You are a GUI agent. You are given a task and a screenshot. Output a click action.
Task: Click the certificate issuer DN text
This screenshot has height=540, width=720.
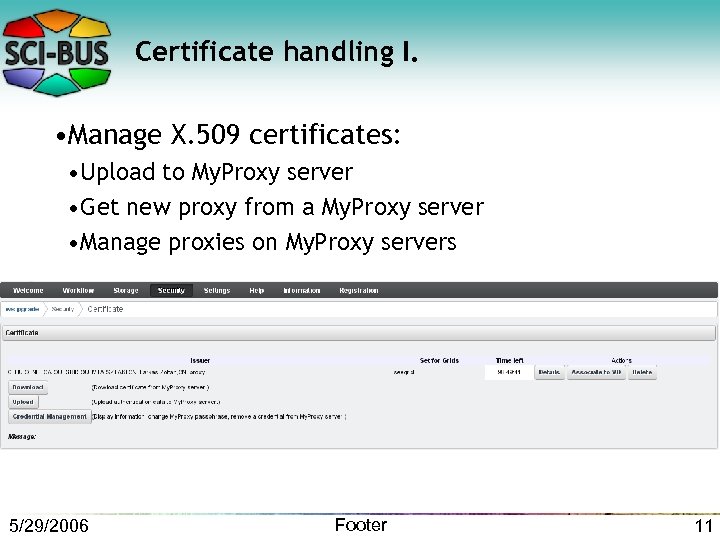click(x=107, y=372)
